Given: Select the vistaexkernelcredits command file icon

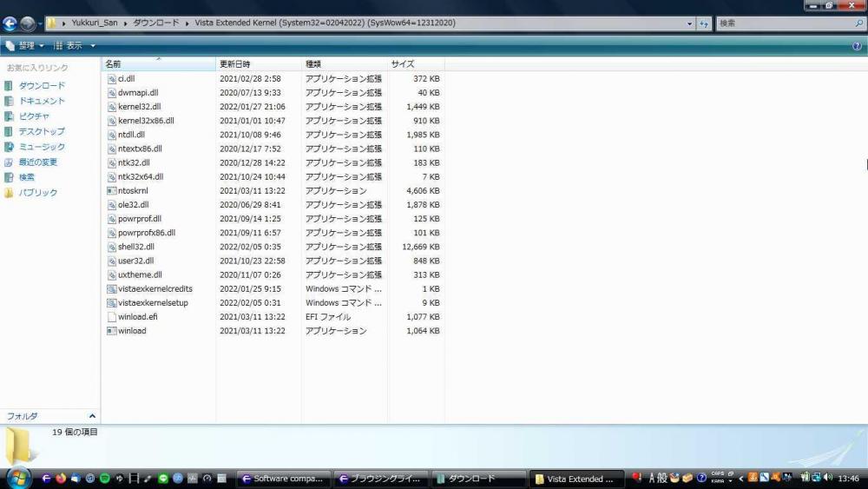Looking at the screenshot, I should pyautogui.click(x=111, y=288).
